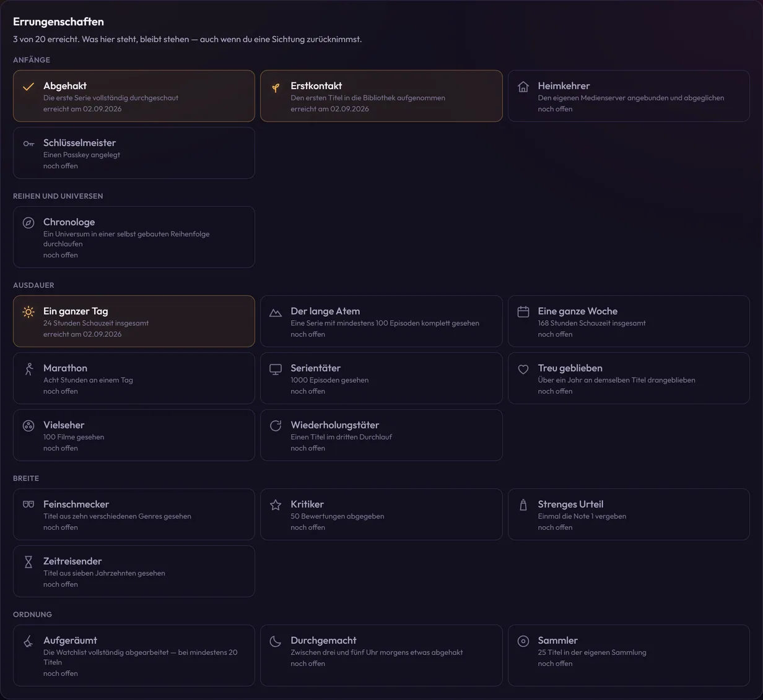Select the AUSDAUER section label
This screenshot has width=763, height=700.
click(33, 285)
